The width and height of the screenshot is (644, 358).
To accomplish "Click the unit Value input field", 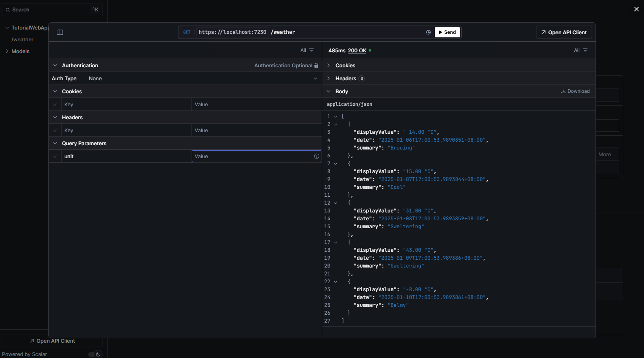I will coord(252,156).
